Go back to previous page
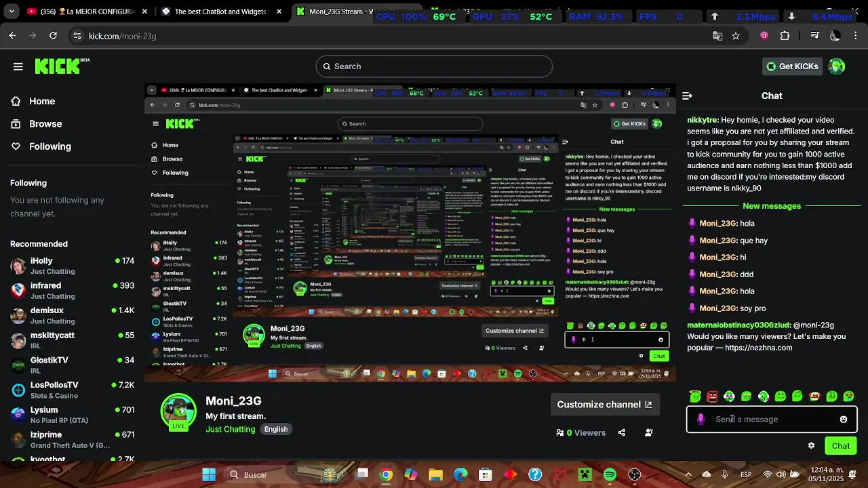Screen dimensions: 868x488 pos(12,36)
